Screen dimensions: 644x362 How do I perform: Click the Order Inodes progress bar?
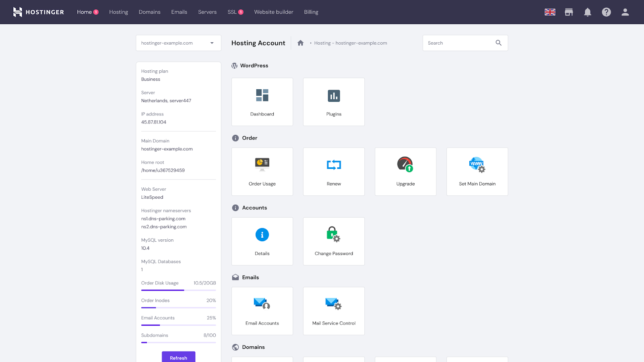[x=178, y=308]
